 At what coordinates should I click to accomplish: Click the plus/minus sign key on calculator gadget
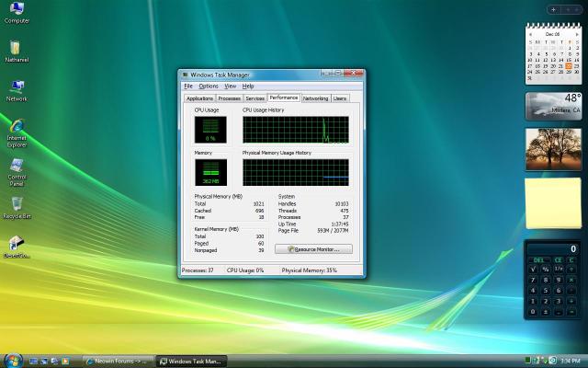coord(546,312)
